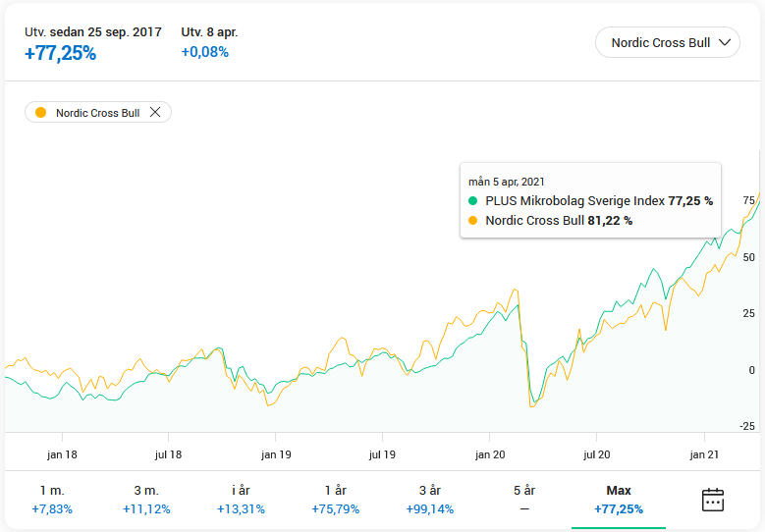This screenshot has height=532, width=765.
Task: Click the green PLUS Mikrobolag legend dot in tooltip
Action: coord(473,200)
